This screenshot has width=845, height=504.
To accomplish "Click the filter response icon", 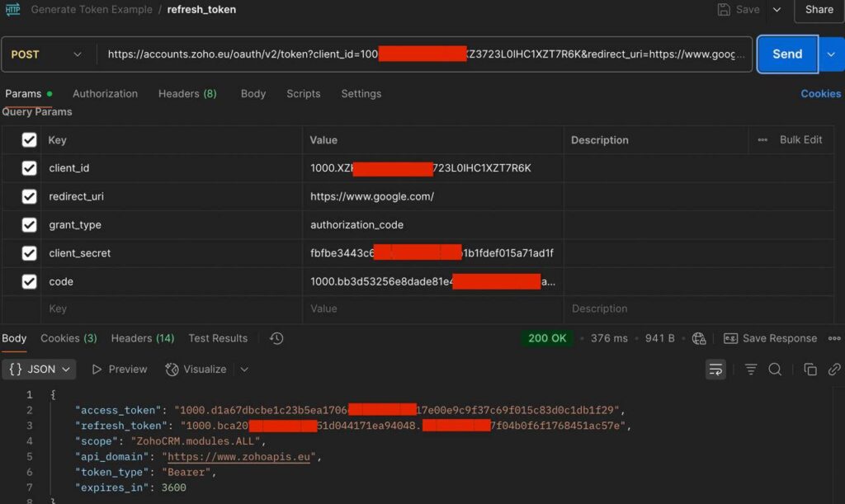I will click(751, 370).
